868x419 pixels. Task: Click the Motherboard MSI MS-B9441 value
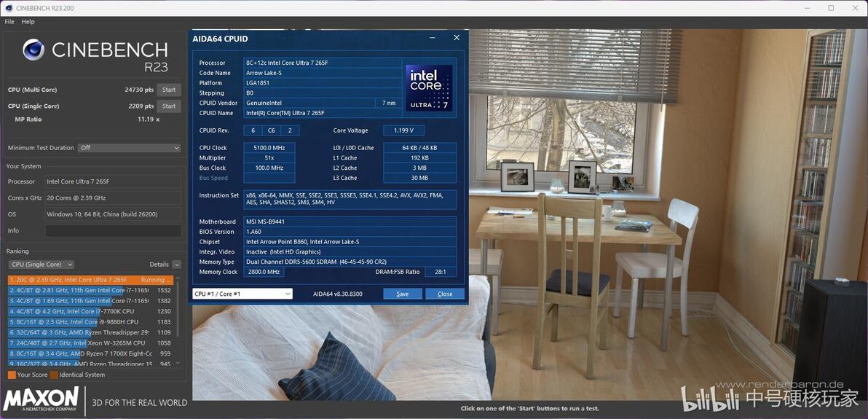pos(350,222)
